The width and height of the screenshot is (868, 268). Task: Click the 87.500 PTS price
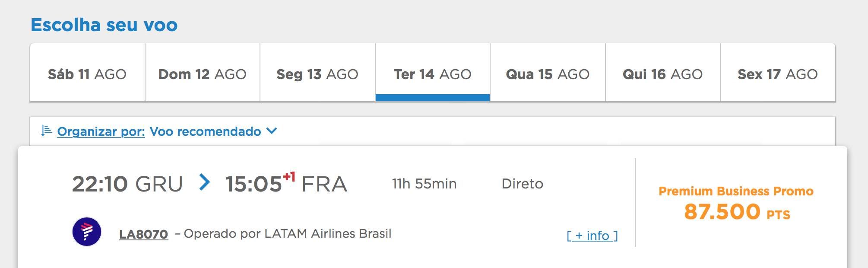737,212
